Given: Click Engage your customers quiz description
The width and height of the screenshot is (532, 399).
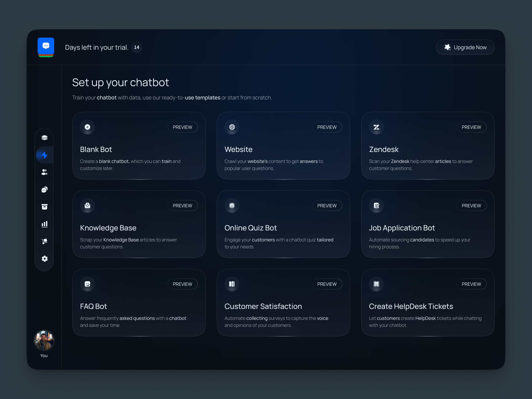Looking at the screenshot, I should [x=279, y=243].
